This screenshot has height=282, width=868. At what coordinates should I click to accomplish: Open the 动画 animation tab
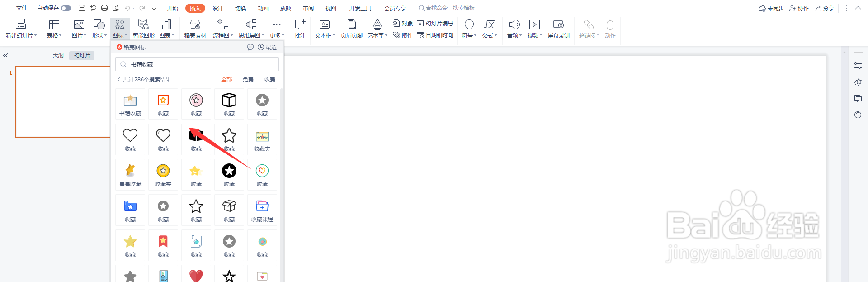point(263,8)
